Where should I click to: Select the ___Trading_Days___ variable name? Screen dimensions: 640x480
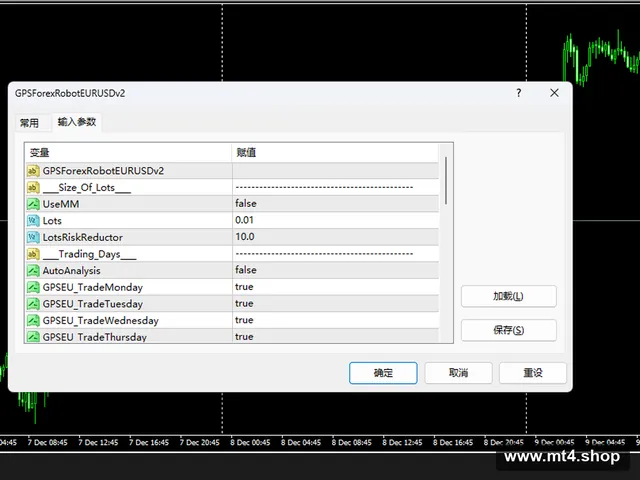click(89, 254)
